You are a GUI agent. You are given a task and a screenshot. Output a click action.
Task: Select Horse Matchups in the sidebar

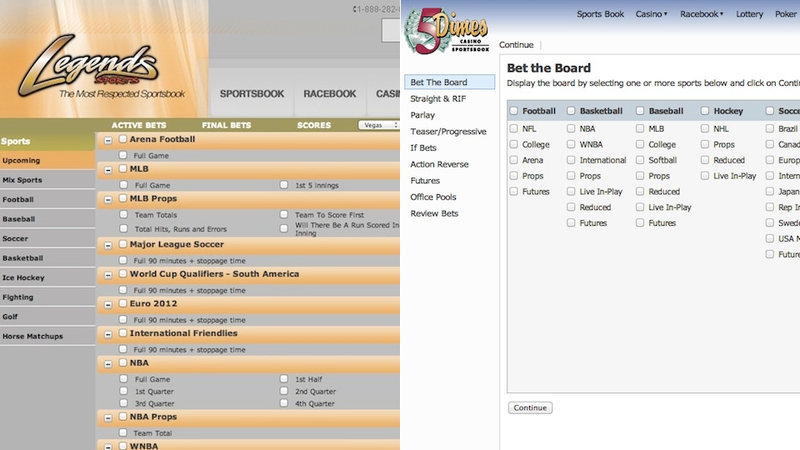(x=47, y=336)
